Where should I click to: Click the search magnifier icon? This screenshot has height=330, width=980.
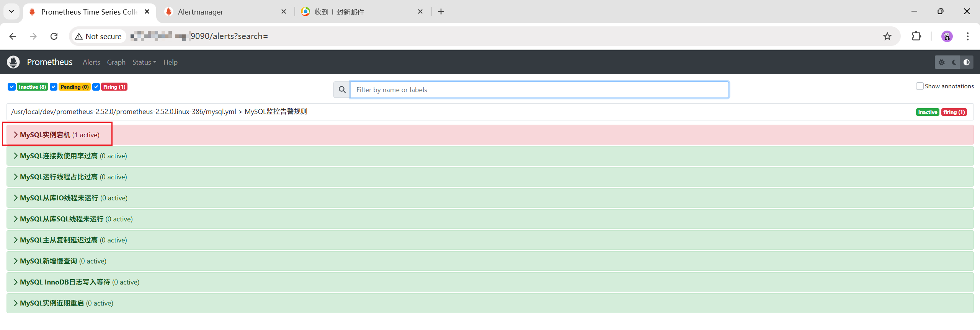[342, 89]
